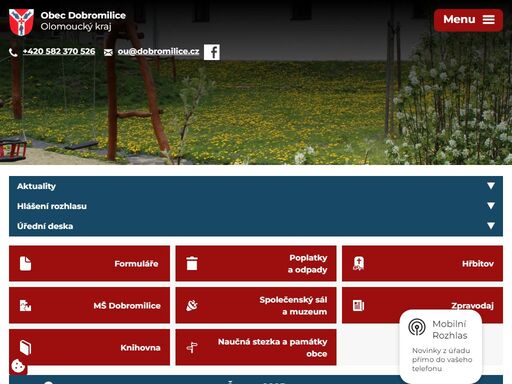Open the Facebook page icon
The height and width of the screenshot is (384, 512).
(212, 52)
